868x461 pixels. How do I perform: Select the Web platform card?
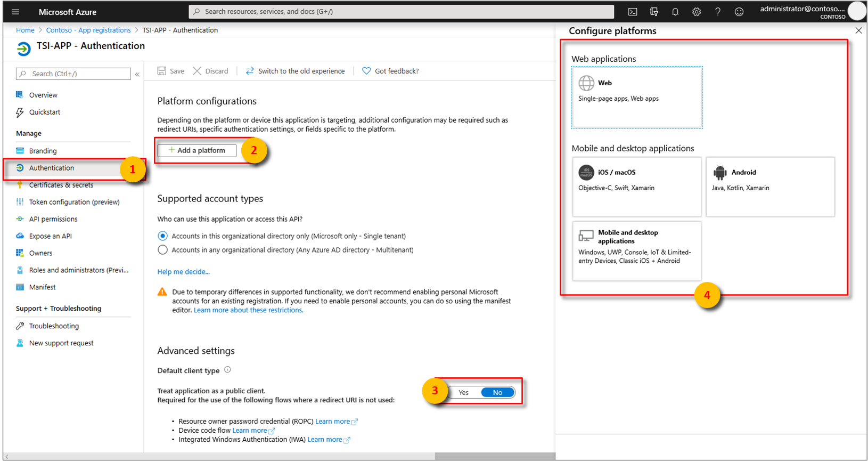coord(637,98)
